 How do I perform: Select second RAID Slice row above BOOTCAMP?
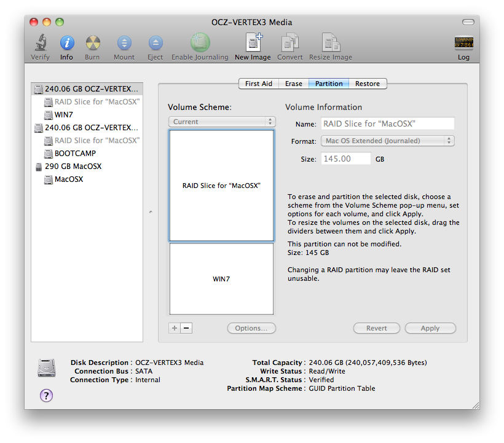[x=87, y=141]
